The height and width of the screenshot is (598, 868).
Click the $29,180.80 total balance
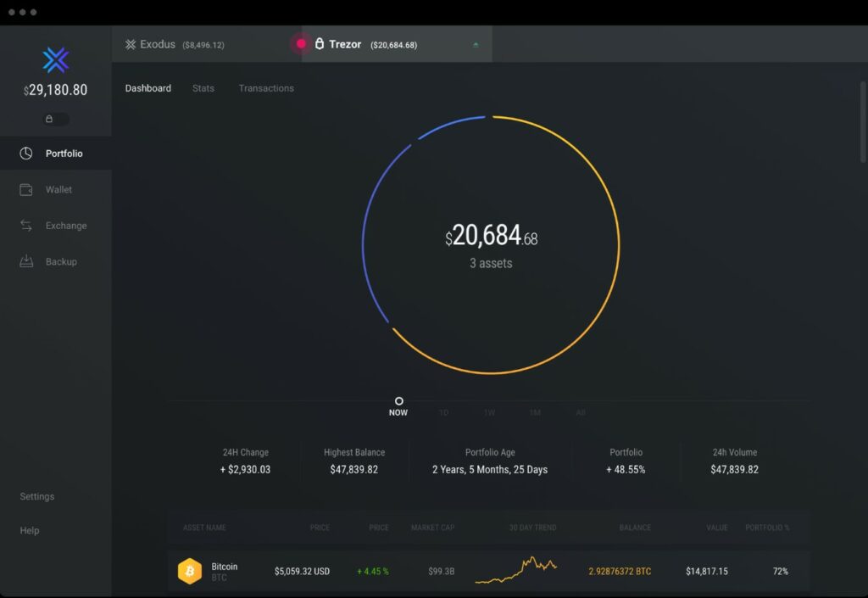(x=55, y=90)
